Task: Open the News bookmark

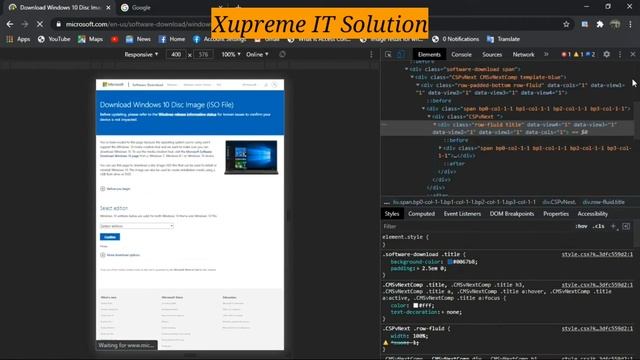Action: pyautogui.click(x=138, y=39)
